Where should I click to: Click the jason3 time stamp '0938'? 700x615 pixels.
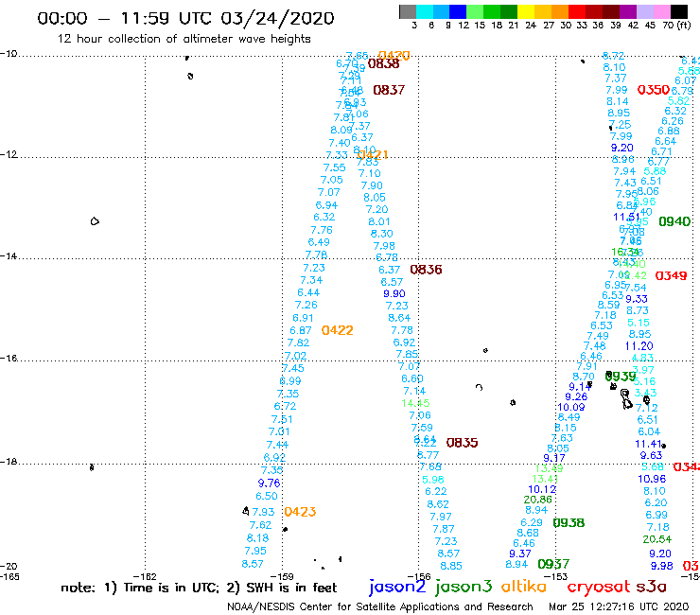[x=569, y=522]
